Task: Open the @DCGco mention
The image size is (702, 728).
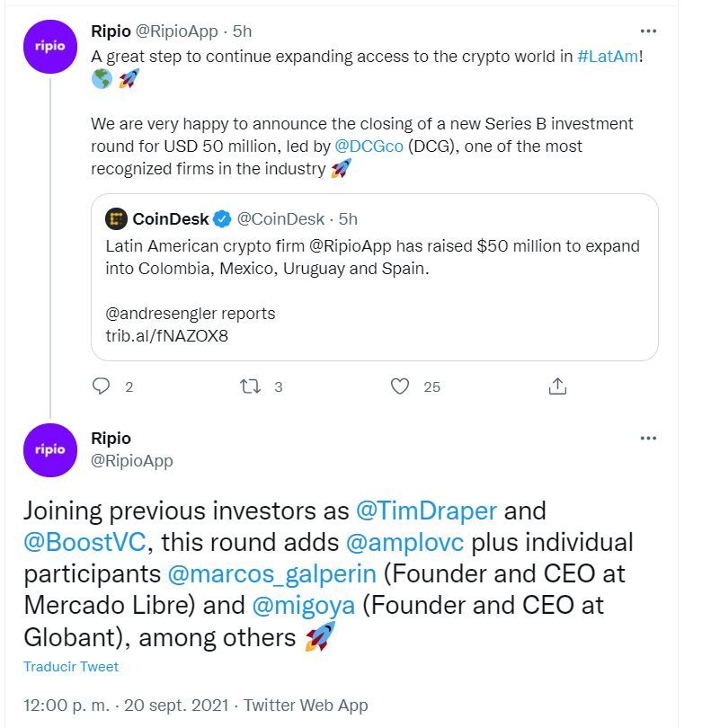Action: [x=369, y=146]
